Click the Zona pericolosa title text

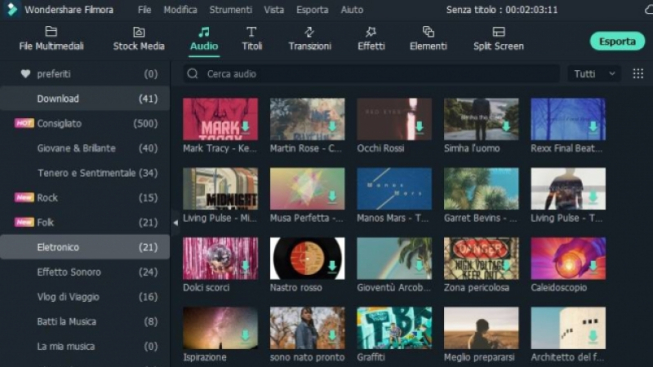476,287
